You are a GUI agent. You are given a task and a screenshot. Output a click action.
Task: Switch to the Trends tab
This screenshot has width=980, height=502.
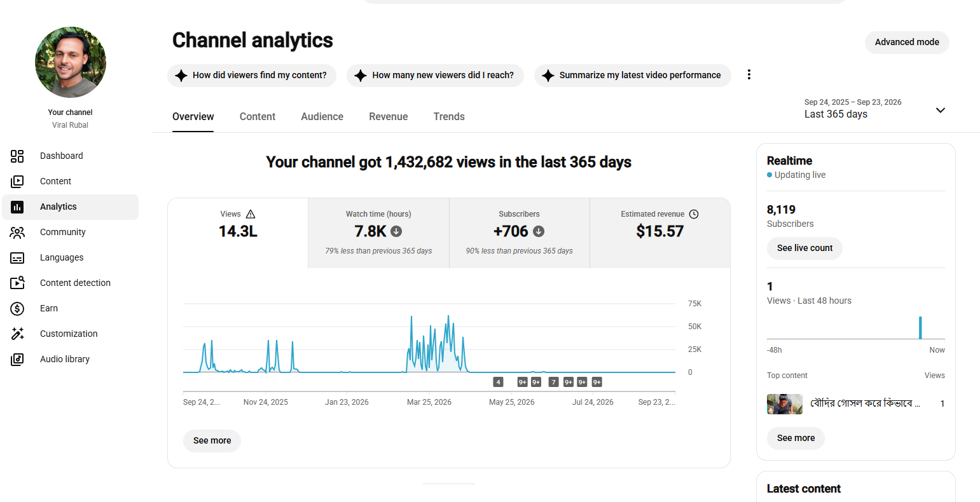449,117
